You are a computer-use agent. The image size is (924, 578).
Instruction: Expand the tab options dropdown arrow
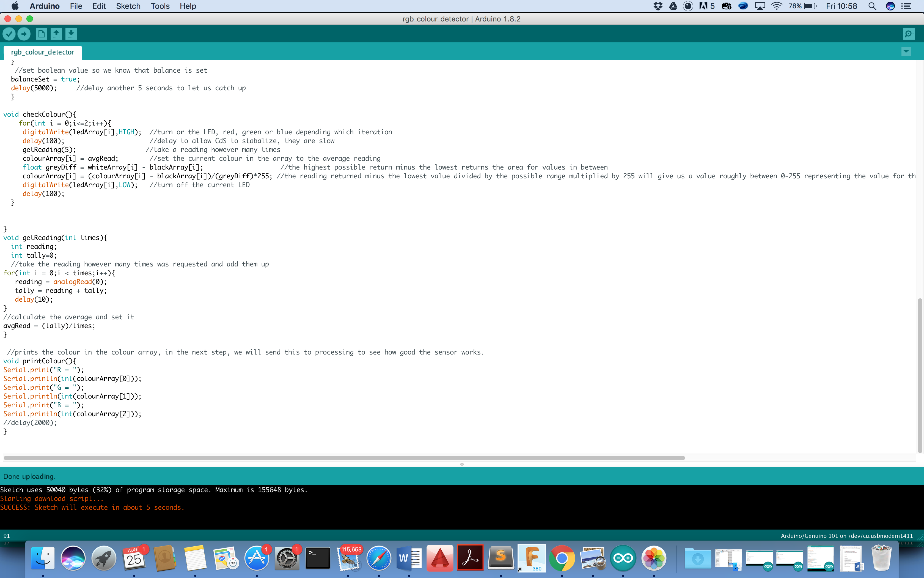(x=906, y=52)
